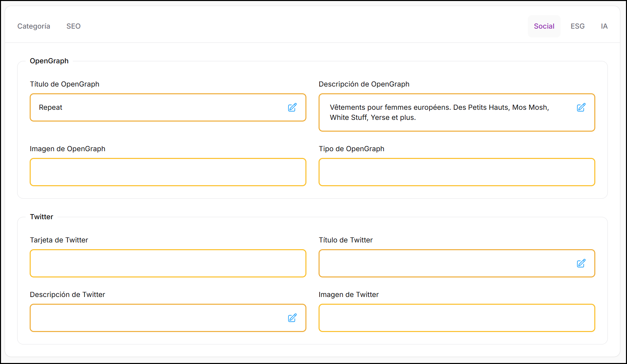Click edit icon in Título de OpenGraph field

coord(292,107)
